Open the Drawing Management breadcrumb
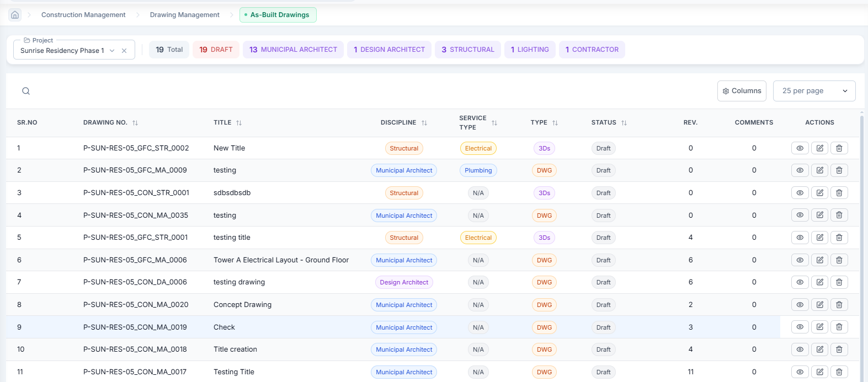868x382 pixels. click(185, 15)
